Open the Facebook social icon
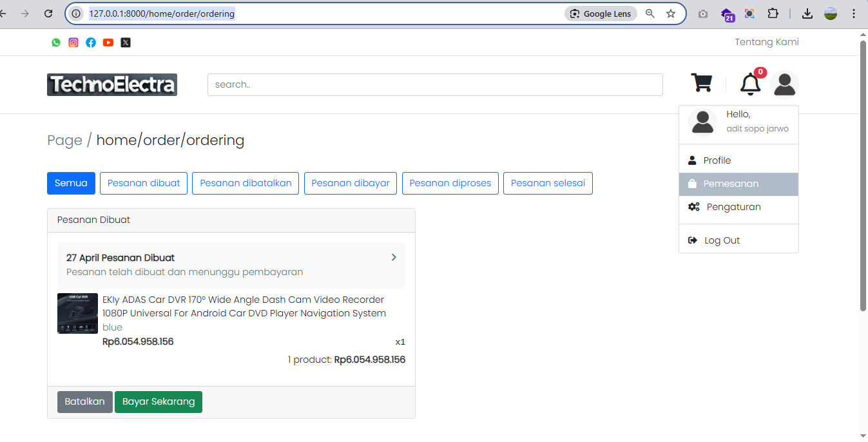Image resolution: width=868 pixels, height=442 pixels. pyautogui.click(x=91, y=43)
